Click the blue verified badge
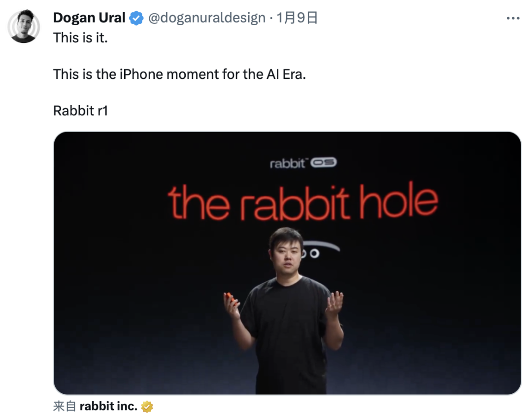 pyautogui.click(x=136, y=19)
